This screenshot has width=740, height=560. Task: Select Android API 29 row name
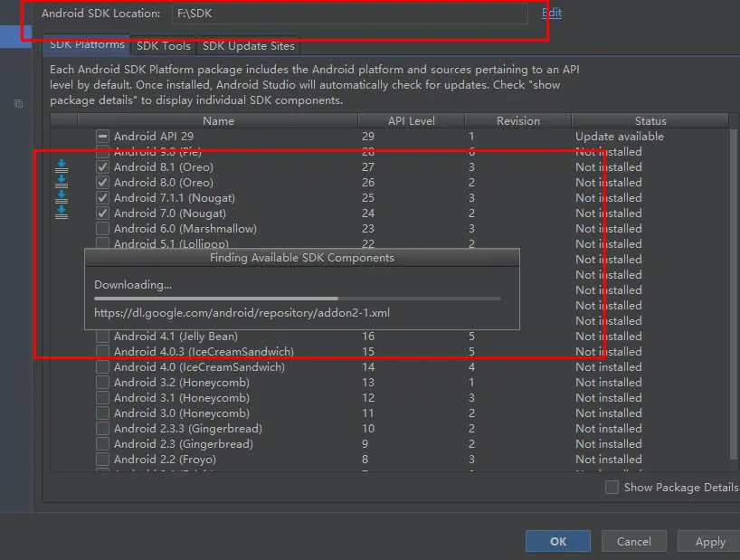[154, 137]
